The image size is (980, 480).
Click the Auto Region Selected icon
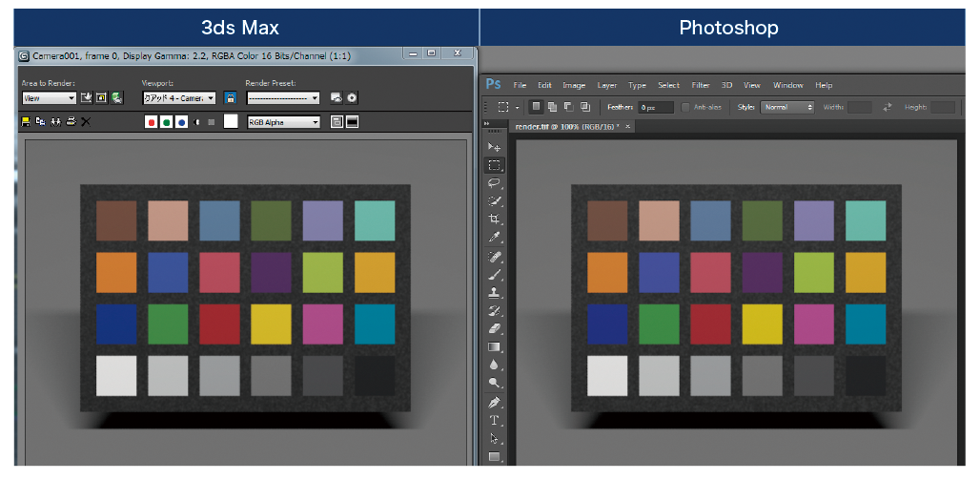(101, 97)
